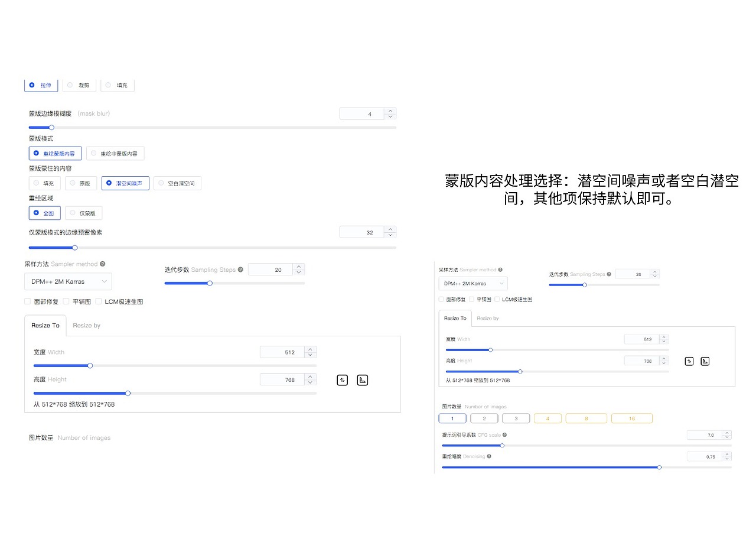The image size is (756, 555).
Task: Increase the mask blur value with its up arrow
Action: pos(390,111)
